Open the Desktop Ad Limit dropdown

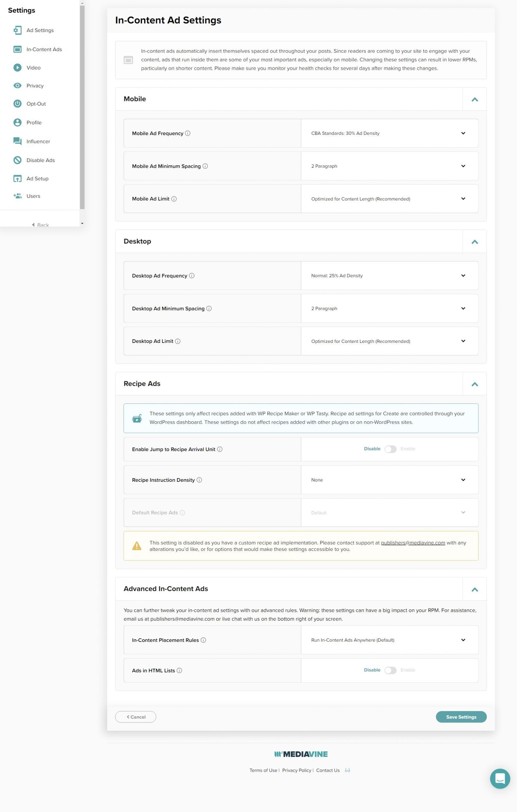click(x=389, y=341)
